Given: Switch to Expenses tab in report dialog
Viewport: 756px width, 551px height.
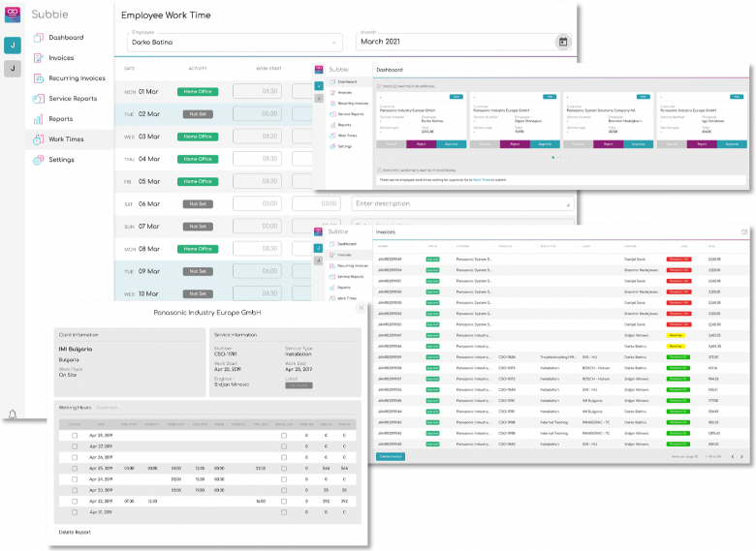Looking at the screenshot, I should tap(107, 408).
